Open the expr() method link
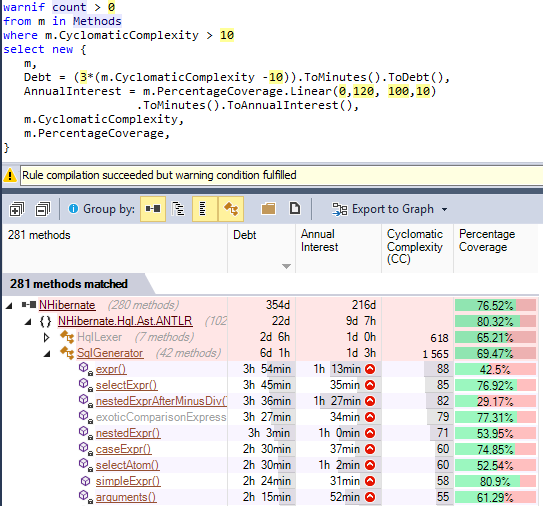The height and width of the screenshot is (506, 543). [111, 369]
